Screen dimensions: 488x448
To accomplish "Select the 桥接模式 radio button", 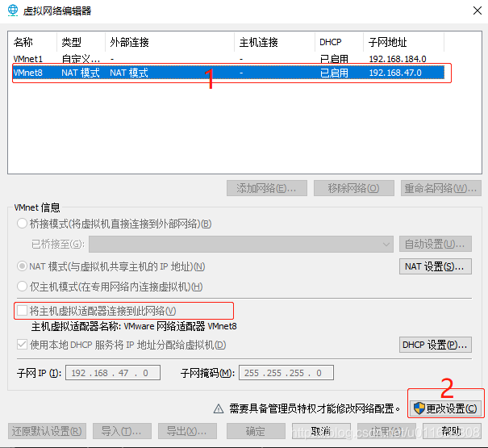I will (x=22, y=224).
